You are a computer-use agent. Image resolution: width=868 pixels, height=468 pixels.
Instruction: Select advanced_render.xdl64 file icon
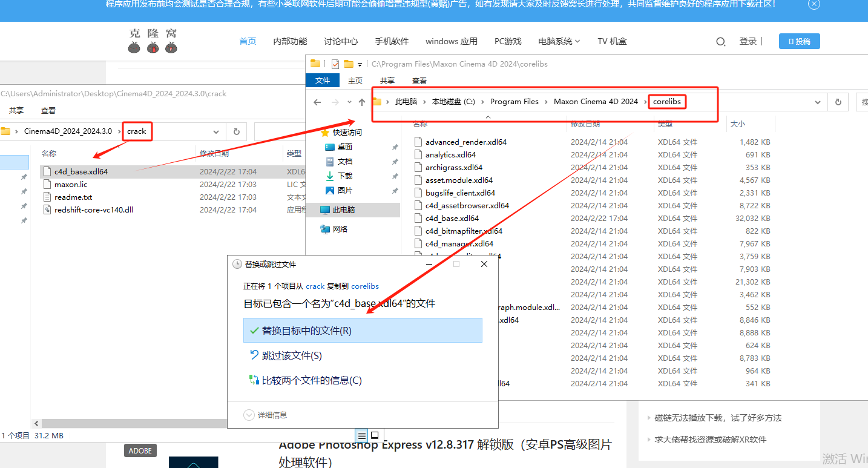pos(418,142)
